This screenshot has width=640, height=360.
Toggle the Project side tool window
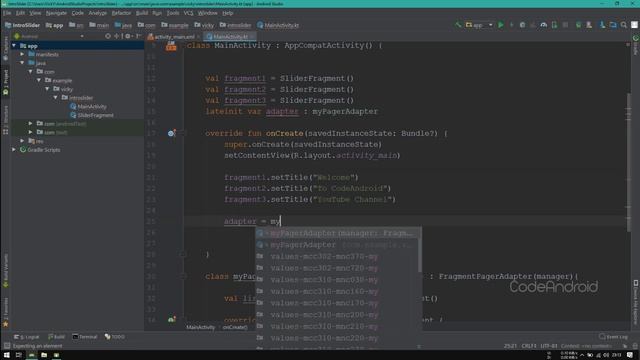point(5,82)
